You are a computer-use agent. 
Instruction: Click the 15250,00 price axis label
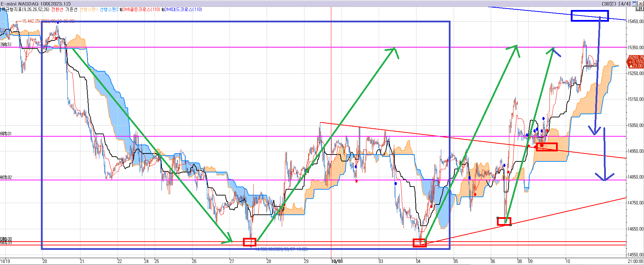[636, 73]
